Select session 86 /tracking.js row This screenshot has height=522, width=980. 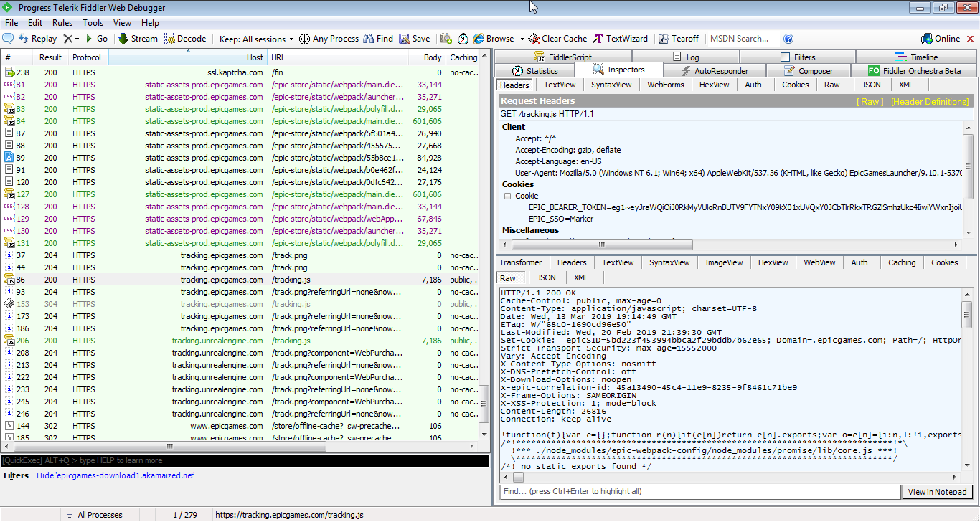240,280
